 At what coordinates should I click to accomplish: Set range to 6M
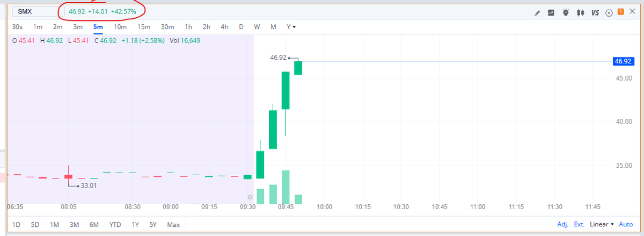94,225
